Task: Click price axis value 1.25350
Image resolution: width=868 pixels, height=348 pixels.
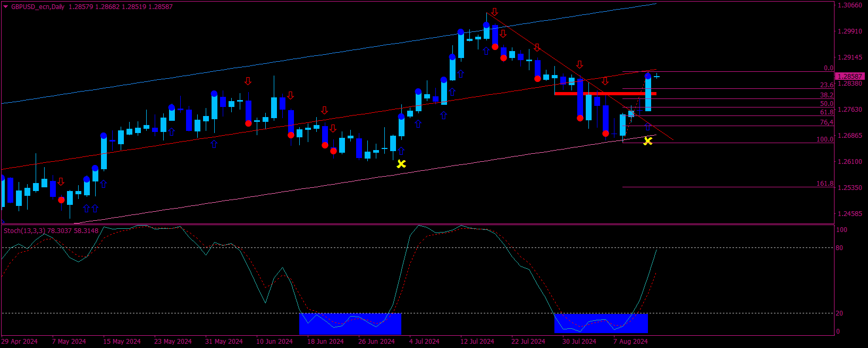Action: tap(850, 188)
